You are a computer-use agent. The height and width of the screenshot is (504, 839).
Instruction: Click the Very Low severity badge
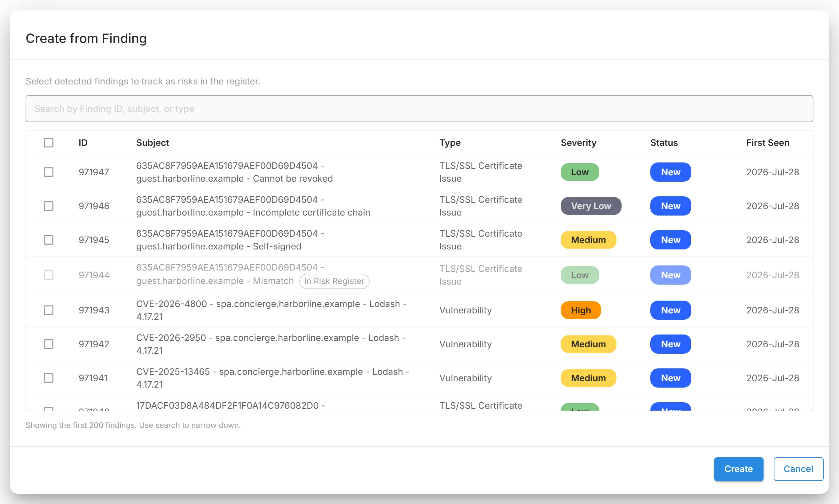[591, 206]
